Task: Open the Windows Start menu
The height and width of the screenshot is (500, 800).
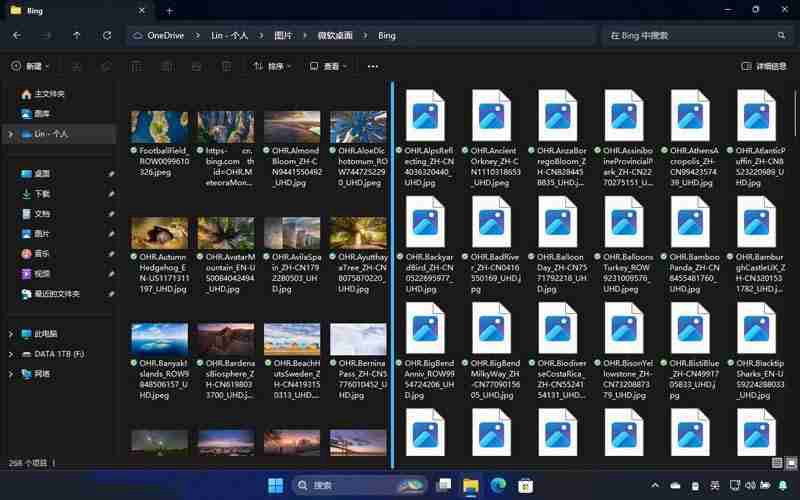Action: pyautogui.click(x=276, y=485)
